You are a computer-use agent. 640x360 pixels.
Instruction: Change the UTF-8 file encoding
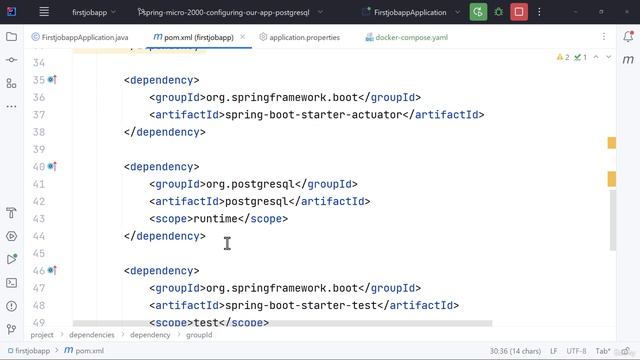pyautogui.click(x=576, y=351)
